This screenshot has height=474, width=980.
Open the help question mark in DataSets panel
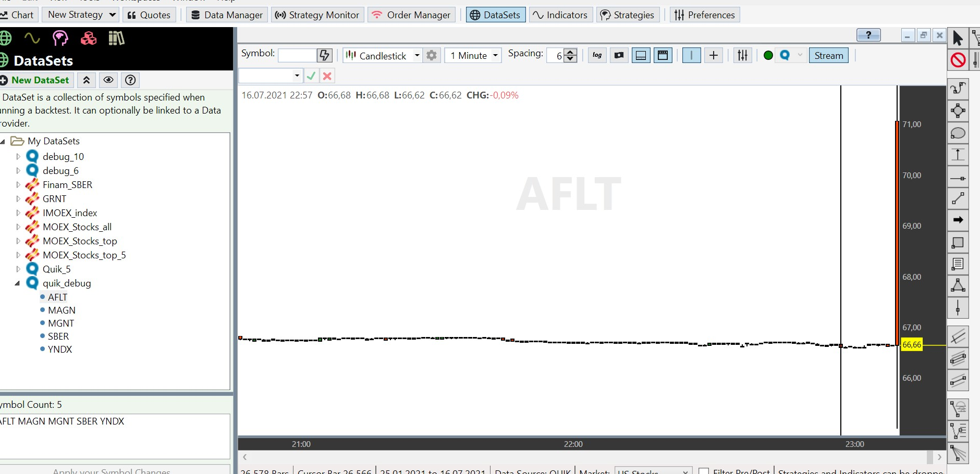point(130,80)
